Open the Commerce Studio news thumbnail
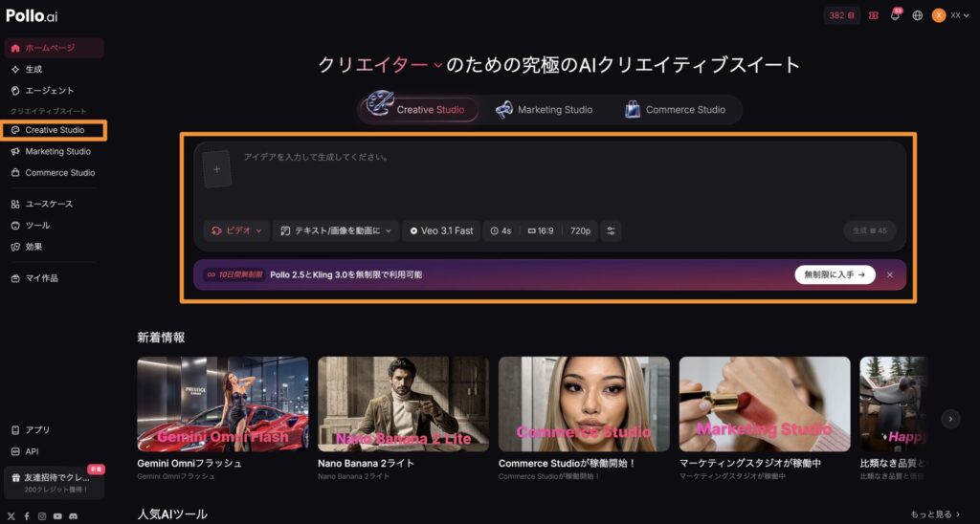 click(584, 404)
